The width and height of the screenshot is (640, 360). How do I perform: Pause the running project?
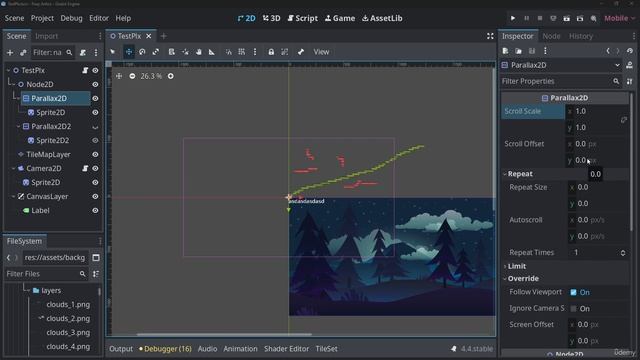click(527, 18)
